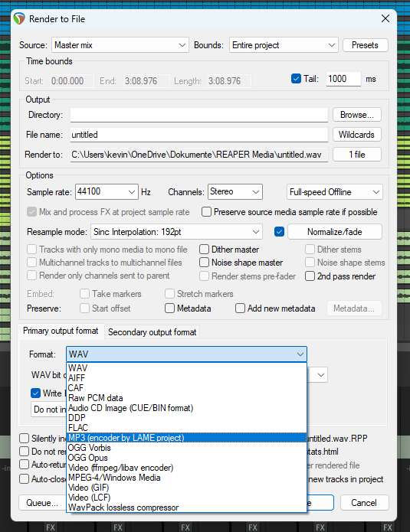The height and width of the screenshot is (532, 410).
Task: Click the Tail length field showing 1000
Action: [x=343, y=79]
